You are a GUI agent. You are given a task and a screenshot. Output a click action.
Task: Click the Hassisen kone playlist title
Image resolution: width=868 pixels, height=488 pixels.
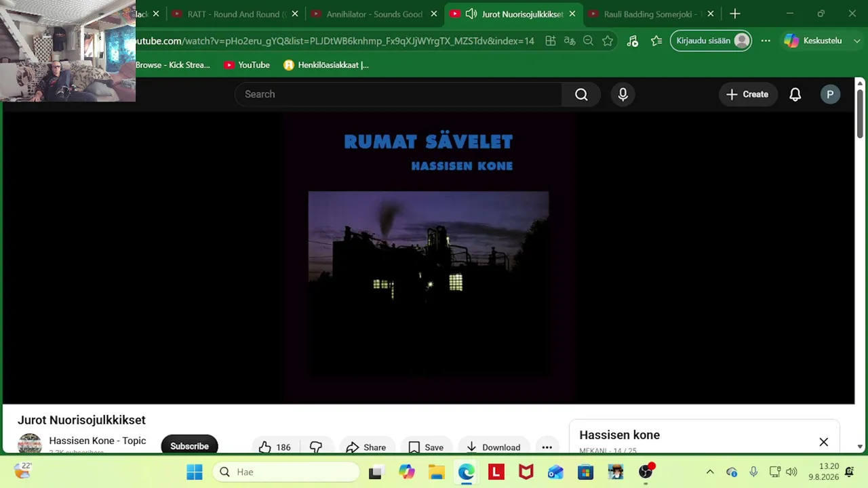pos(619,435)
